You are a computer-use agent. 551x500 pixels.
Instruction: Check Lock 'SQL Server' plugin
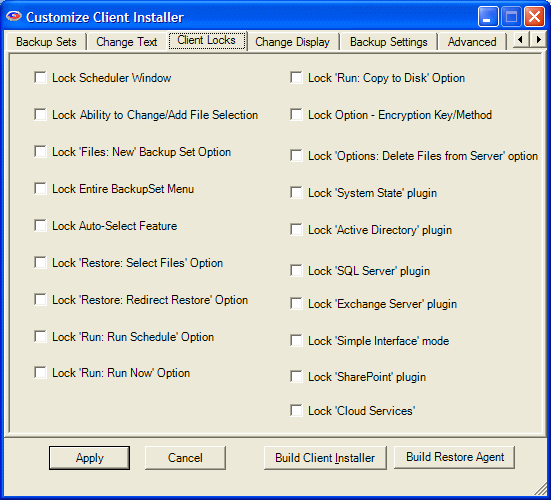point(296,271)
